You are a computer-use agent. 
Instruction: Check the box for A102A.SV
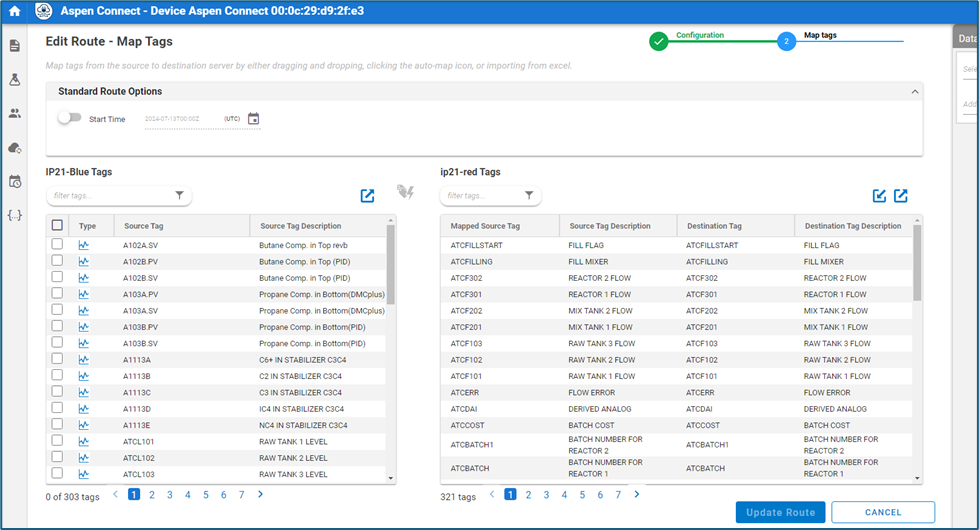[57, 244]
